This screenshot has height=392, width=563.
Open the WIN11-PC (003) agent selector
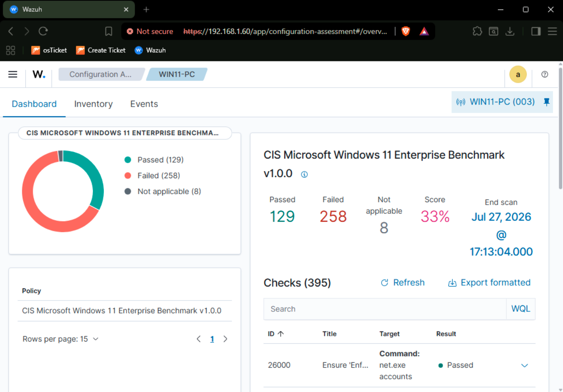pos(495,102)
